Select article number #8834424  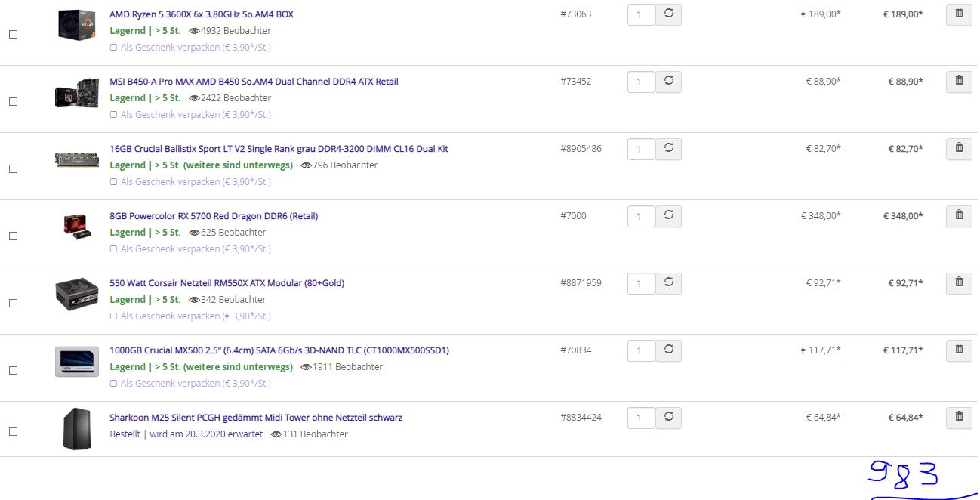[581, 418]
